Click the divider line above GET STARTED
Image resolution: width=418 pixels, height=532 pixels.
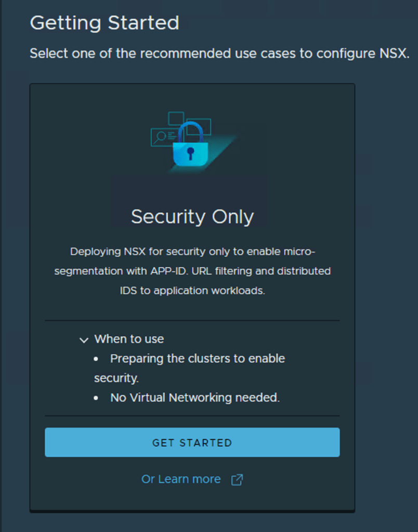point(192,416)
